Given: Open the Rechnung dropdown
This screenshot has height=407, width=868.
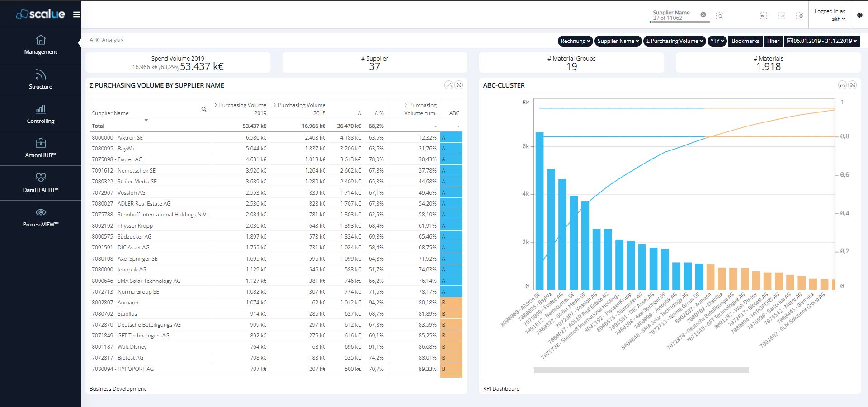Looking at the screenshot, I should (575, 41).
